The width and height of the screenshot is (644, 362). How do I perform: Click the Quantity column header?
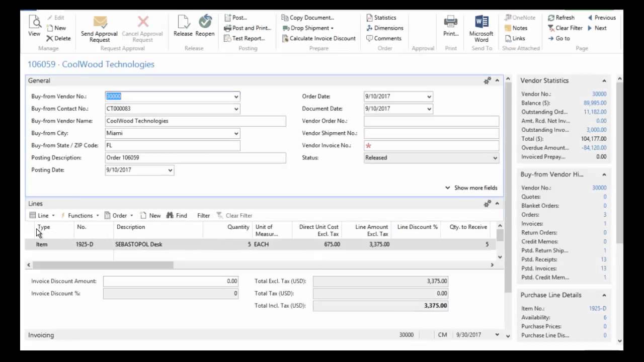[x=238, y=227]
